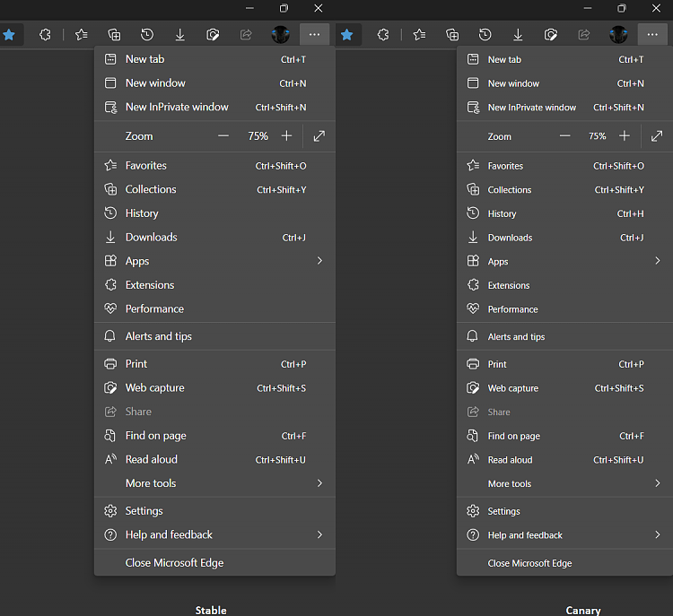Screen dimensions: 673x616
Task: Open History entry in Stable menu
Action: click(x=214, y=213)
